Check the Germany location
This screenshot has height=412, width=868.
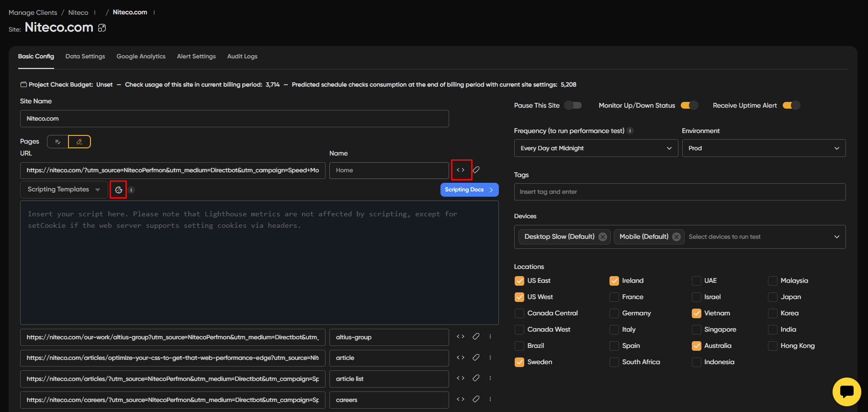pos(614,313)
